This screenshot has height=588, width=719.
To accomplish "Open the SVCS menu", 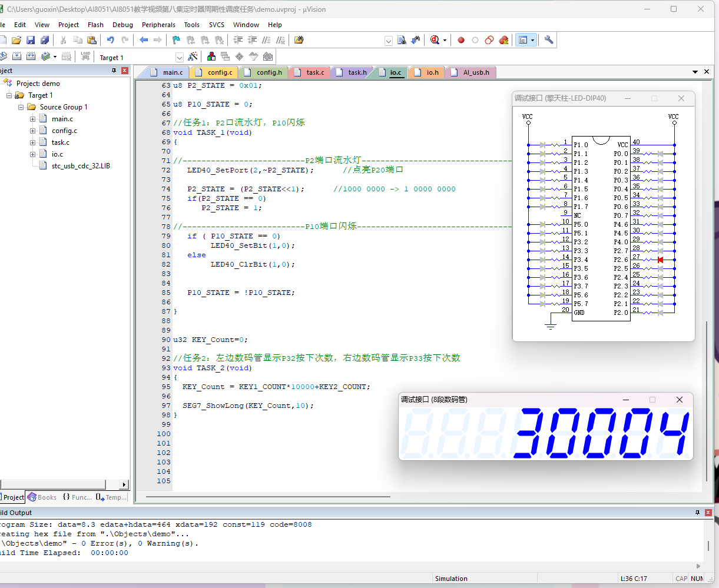I will [217, 25].
